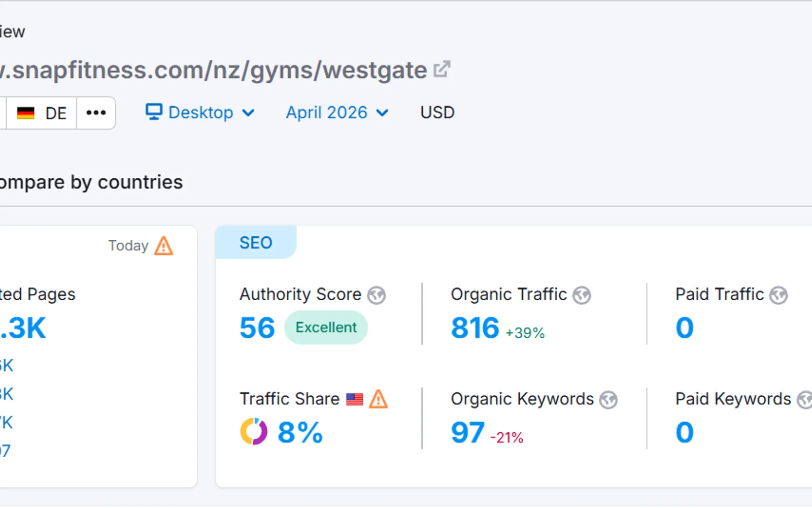812x508 pixels.
Task: Click the globe icon beside Authority Score
Action: (x=377, y=295)
